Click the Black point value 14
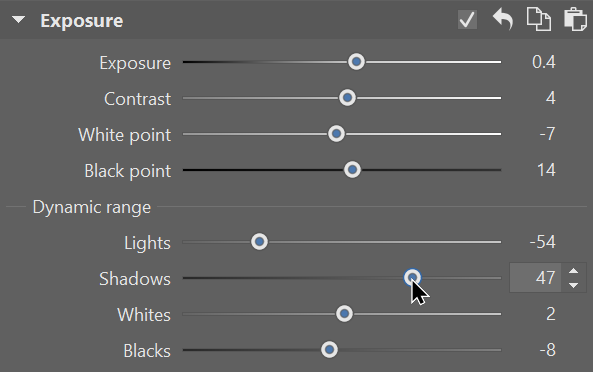Viewport: 593px width, 372px height. click(546, 170)
